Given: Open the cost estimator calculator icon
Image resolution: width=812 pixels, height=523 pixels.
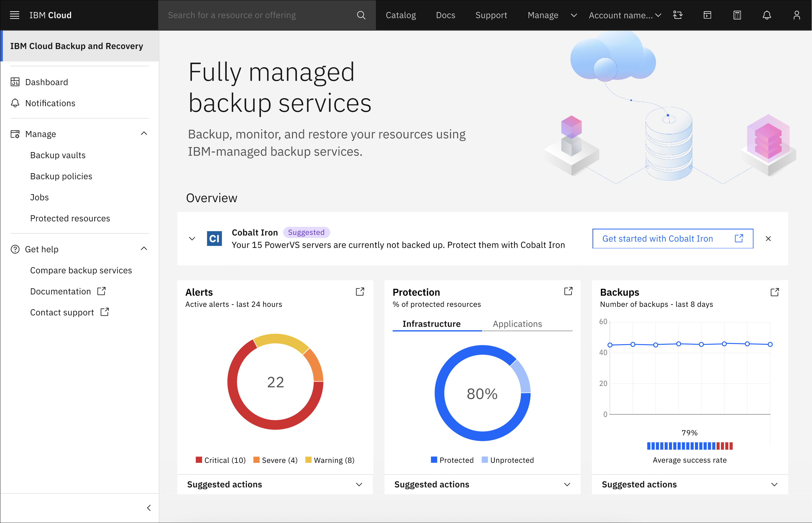Looking at the screenshot, I should (737, 15).
